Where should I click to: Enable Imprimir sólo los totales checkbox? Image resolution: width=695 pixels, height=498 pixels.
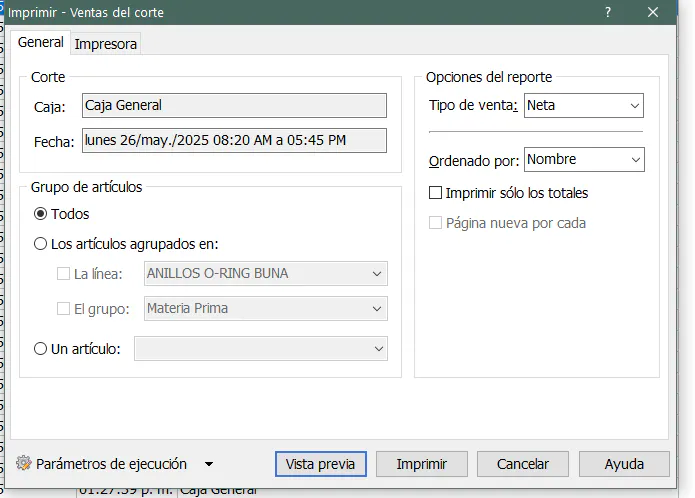[x=435, y=193]
